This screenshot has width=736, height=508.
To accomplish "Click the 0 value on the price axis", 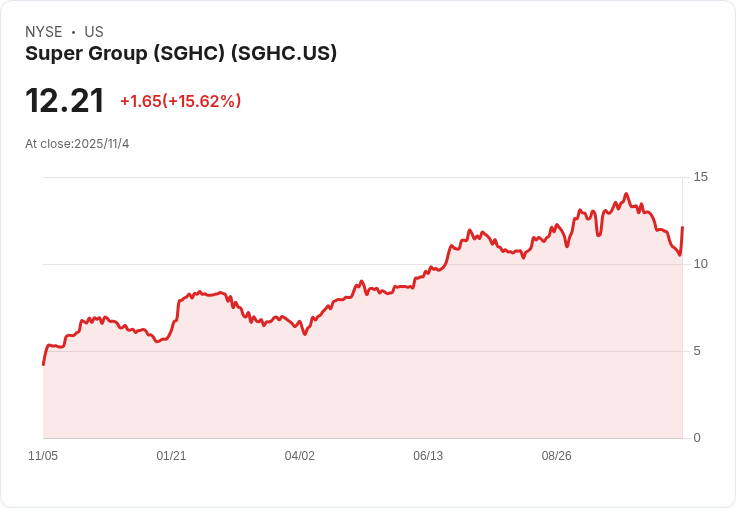I will (697, 438).
